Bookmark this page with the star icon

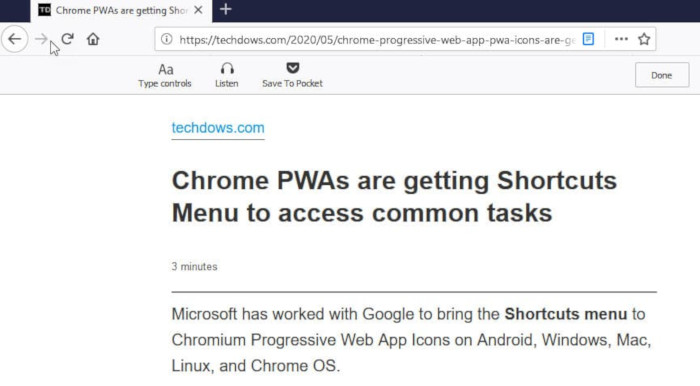pyautogui.click(x=644, y=39)
